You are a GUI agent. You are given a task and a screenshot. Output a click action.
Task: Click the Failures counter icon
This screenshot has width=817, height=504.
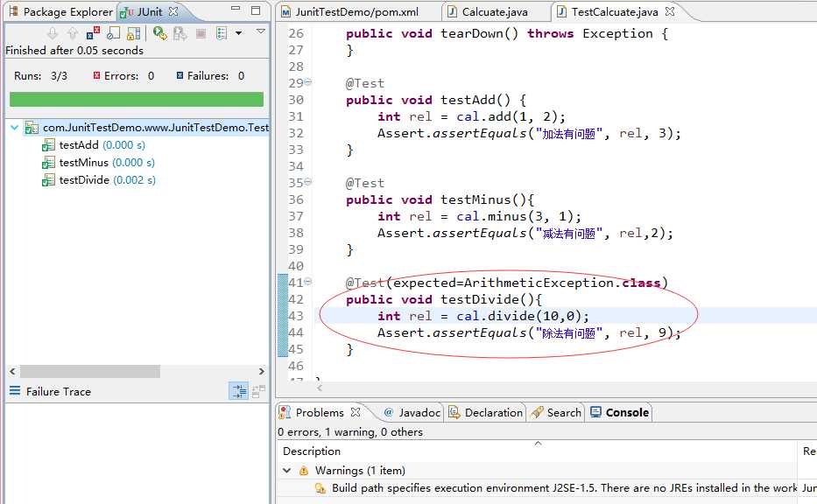[x=180, y=75]
